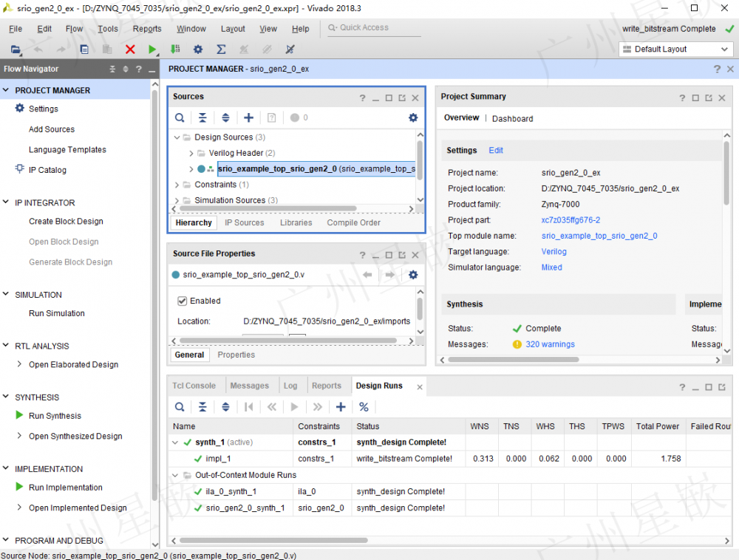Click plus icon to add sources
The image size is (739, 560).
pos(248,117)
